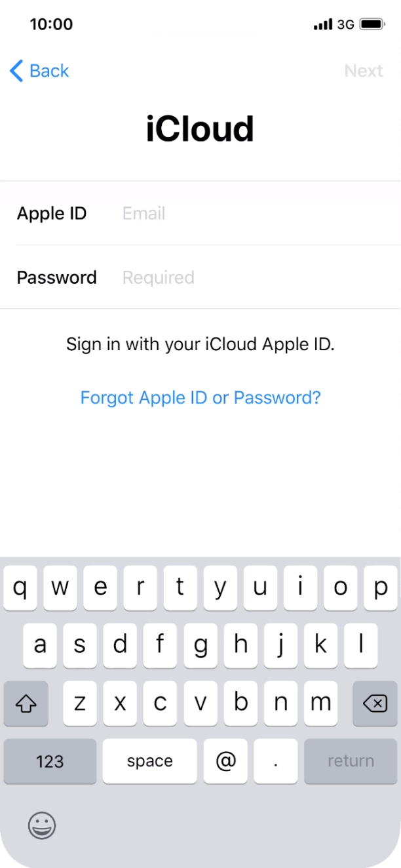Open Forgot Apple ID or Password link

point(200,397)
